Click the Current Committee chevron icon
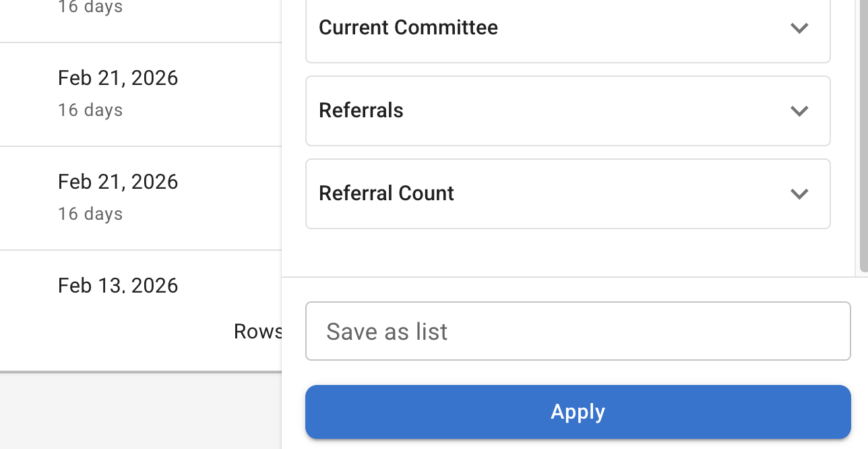Viewport: 868px width, 449px height. (x=799, y=28)
